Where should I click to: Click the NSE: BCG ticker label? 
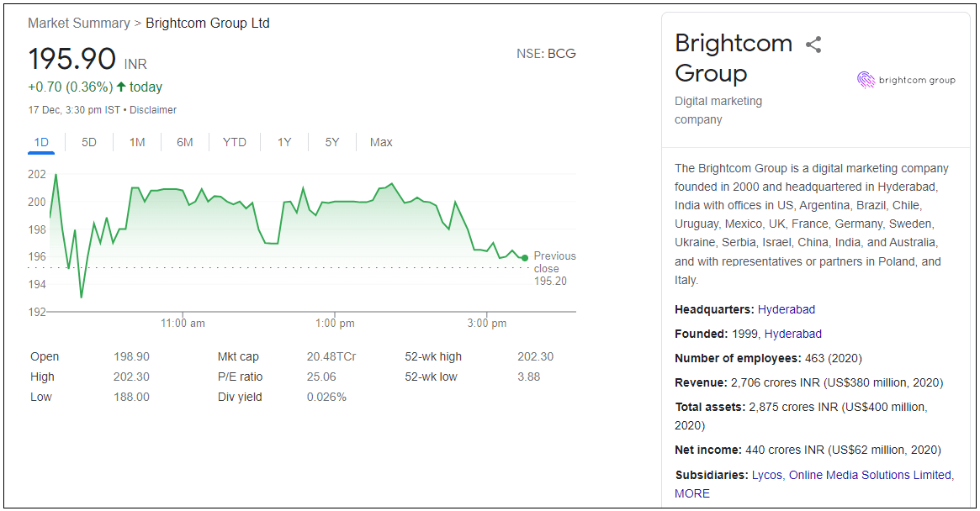click(546, 54)
